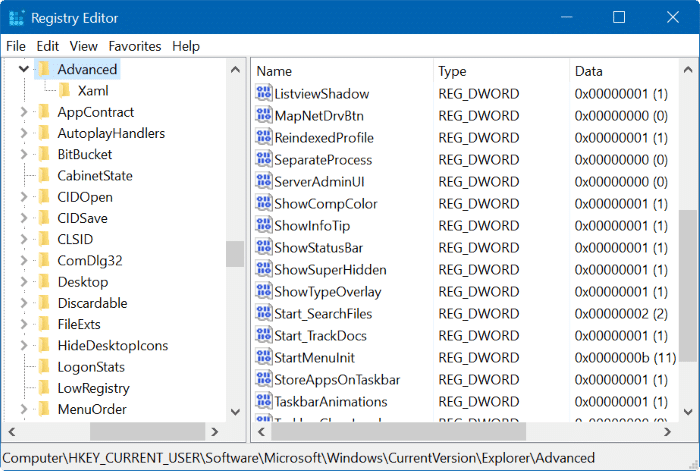Click tree pane scroll right arrow
Image resolution: width=700 pixels, height=471 pixels.
coord(215,432)
